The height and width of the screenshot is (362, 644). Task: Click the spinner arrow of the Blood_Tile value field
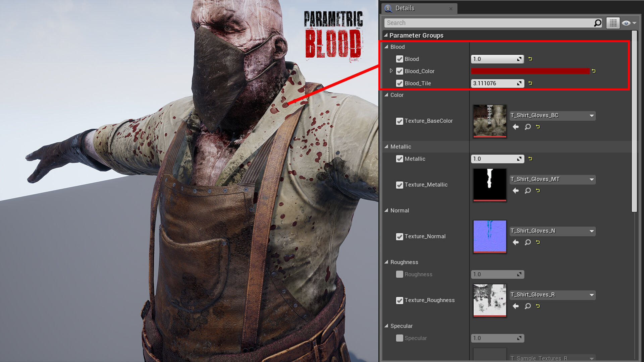point(519,83)
